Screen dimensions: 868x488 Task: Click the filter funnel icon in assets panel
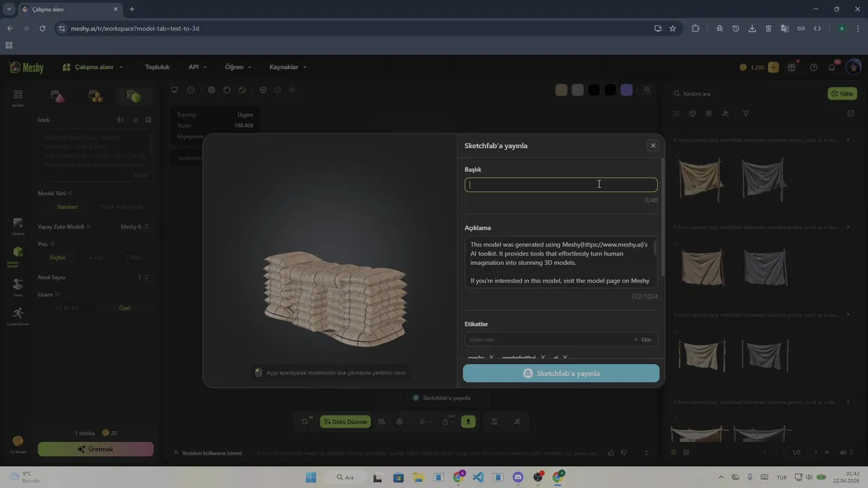[x=746, y=114]
